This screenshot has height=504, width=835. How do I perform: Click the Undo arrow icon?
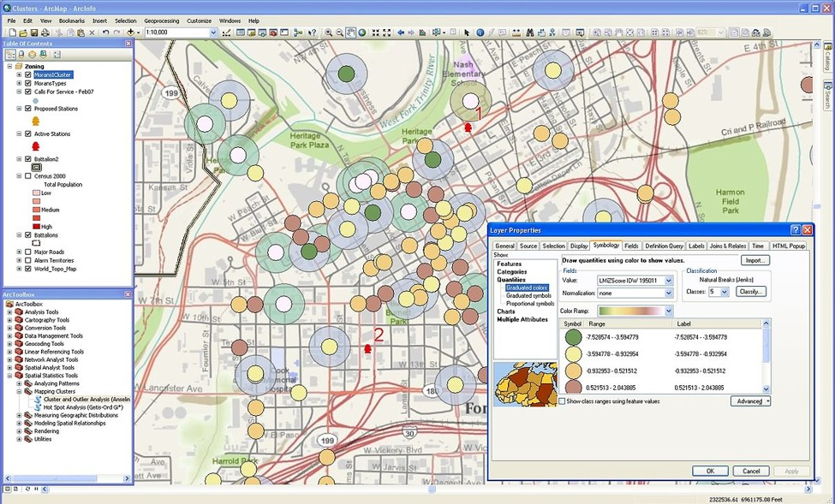pos(105,33)
